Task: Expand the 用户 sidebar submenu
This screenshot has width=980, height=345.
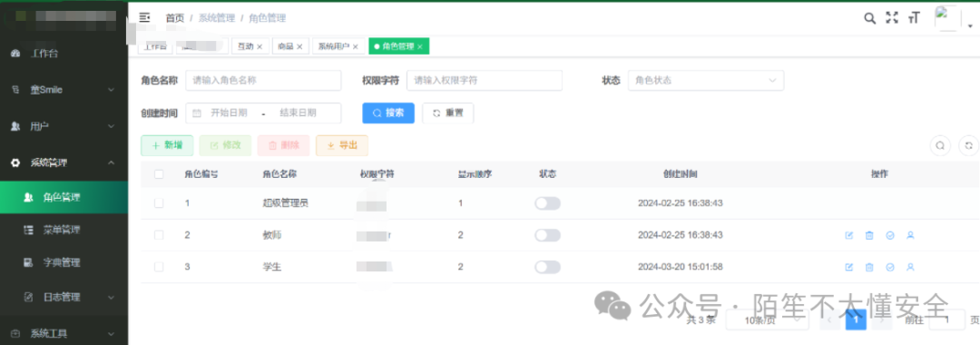Action: (x=64, y=126)
